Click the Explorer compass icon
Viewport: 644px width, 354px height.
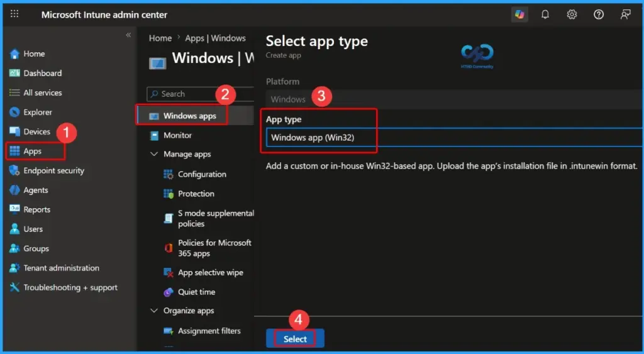point(14,112)
